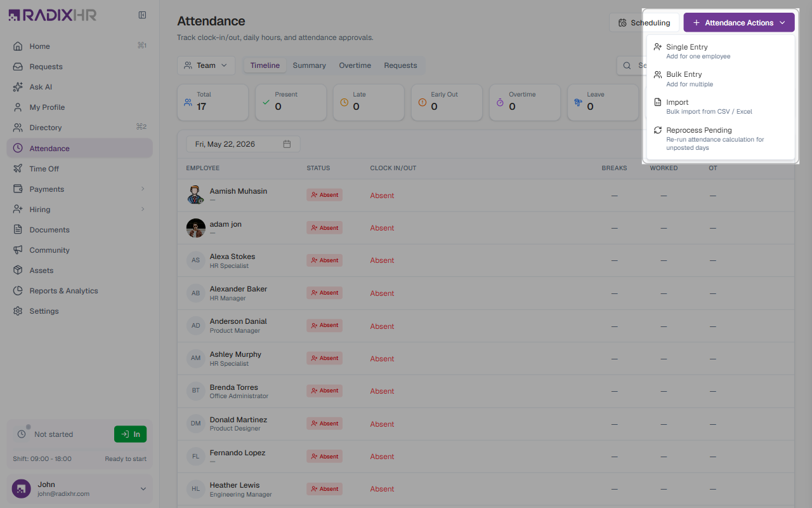812x508 pixels.
Task: Switch to the Overtime tab
Action: 355,65
